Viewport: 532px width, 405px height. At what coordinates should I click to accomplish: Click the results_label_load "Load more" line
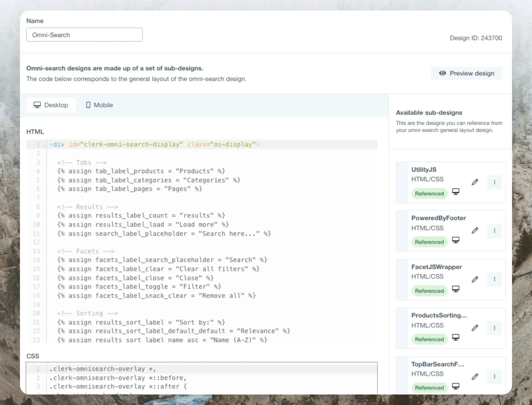click(143, 225)
